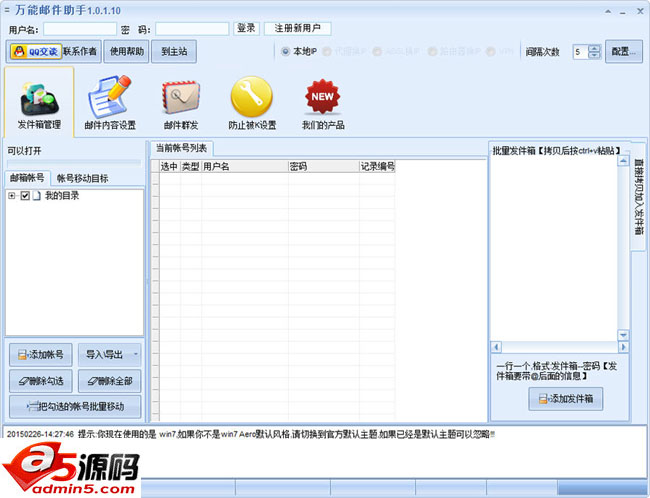The height and width of the screenshot is (498, 650).
Task: Toggle the 我的目录 checkbox
Action: coord(25,195)
